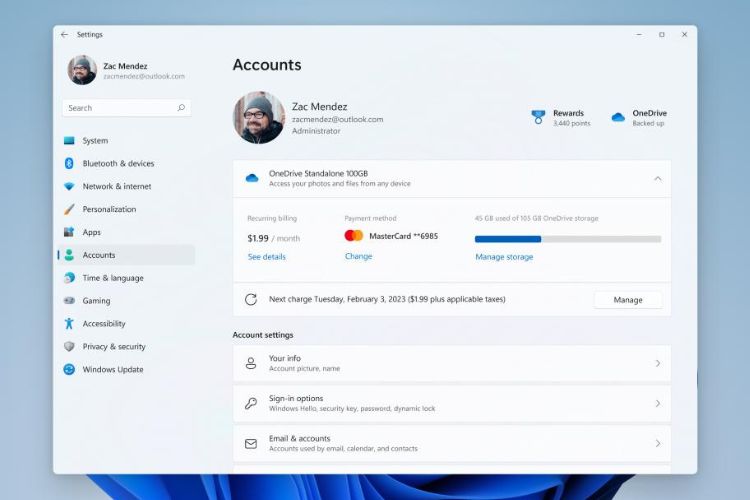Click the Privacy & security shield icon
750x500 pixels.
click(69, 346)
